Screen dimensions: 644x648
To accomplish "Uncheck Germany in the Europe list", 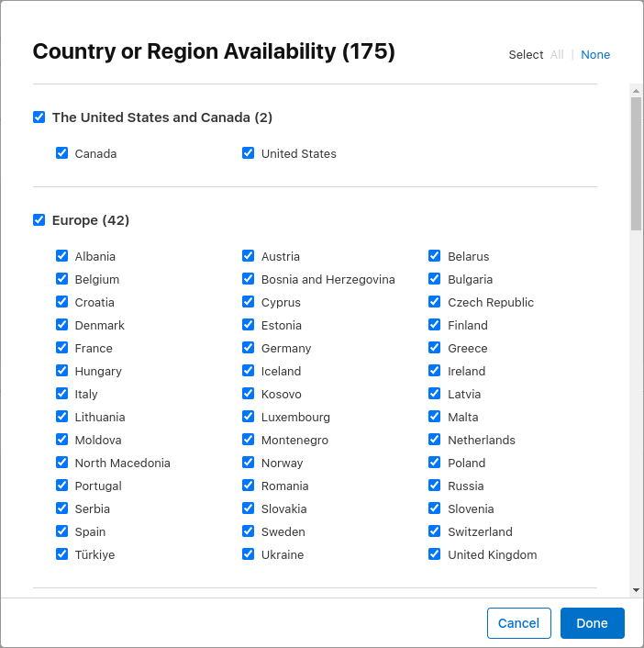I will [x=249, y=348].
